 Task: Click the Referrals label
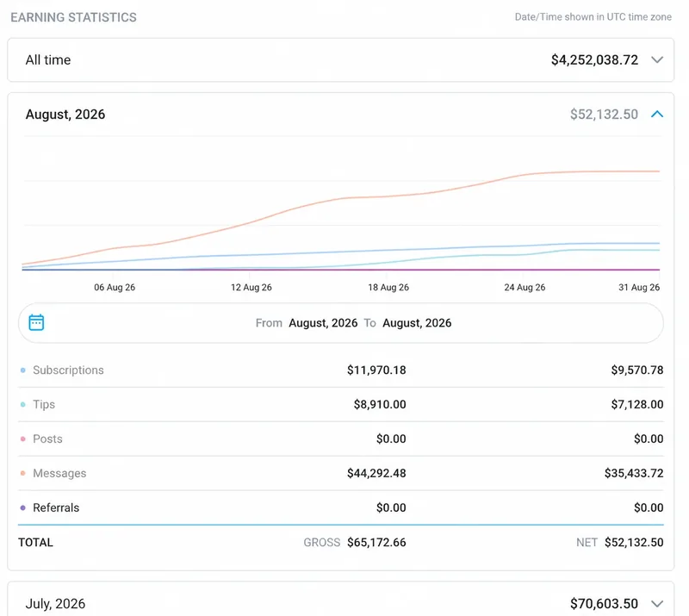tap(56, 507)
